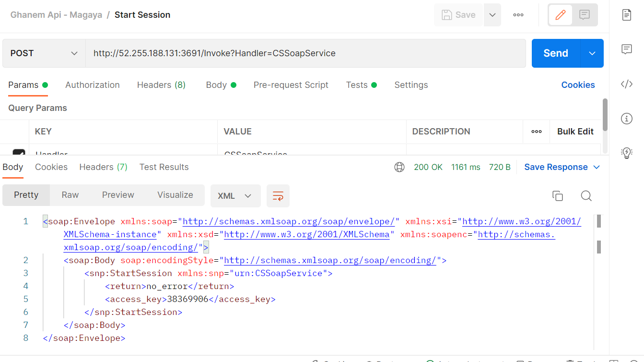Open the comment mode icon in header

(x=584, y=15)
